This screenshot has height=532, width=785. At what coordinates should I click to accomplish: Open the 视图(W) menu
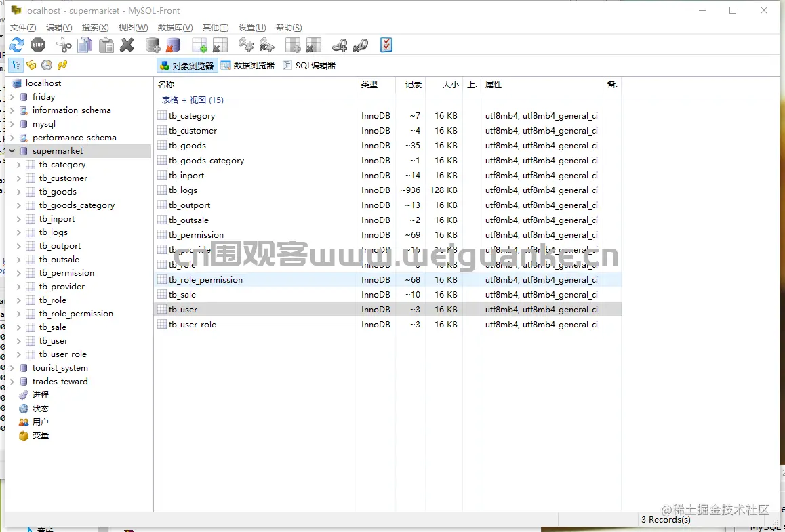[133, 28]
